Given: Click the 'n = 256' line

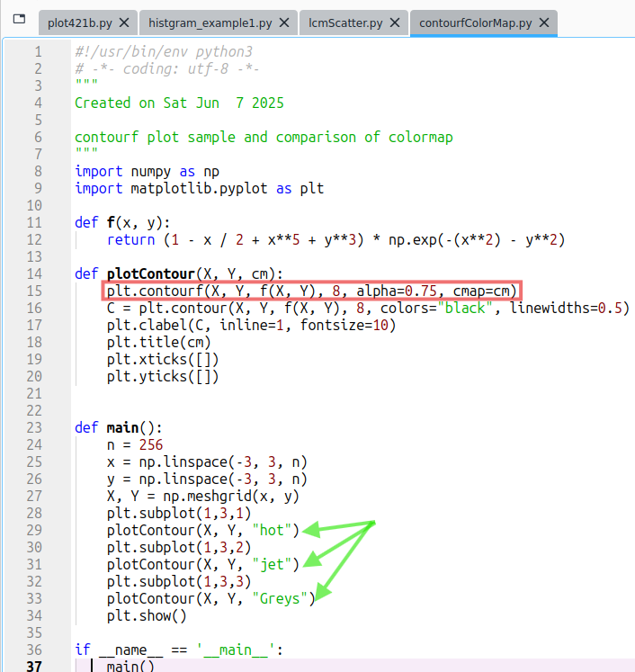Looking at the screenshot, I should [x=135, y=445].
